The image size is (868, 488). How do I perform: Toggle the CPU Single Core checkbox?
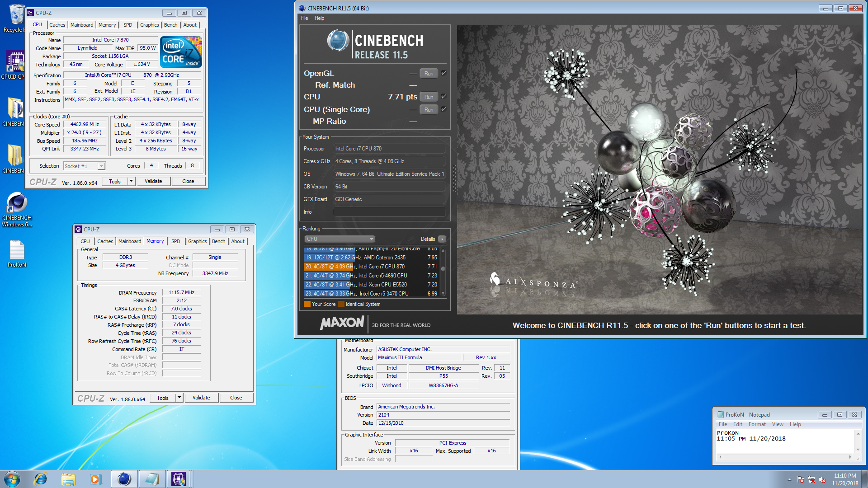[443, 109]
